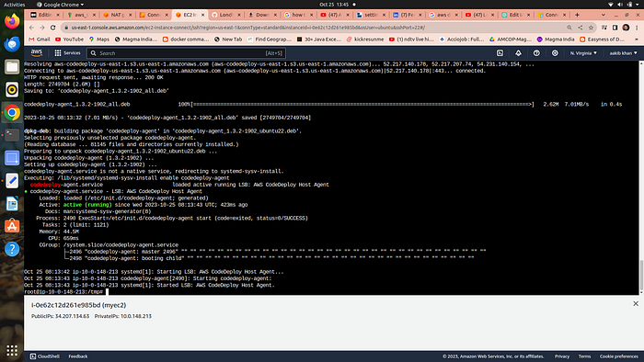This screenshot has height=362, width=644.
Task: Go forward with the browser forward arrow
Action: tap(42, 28)
